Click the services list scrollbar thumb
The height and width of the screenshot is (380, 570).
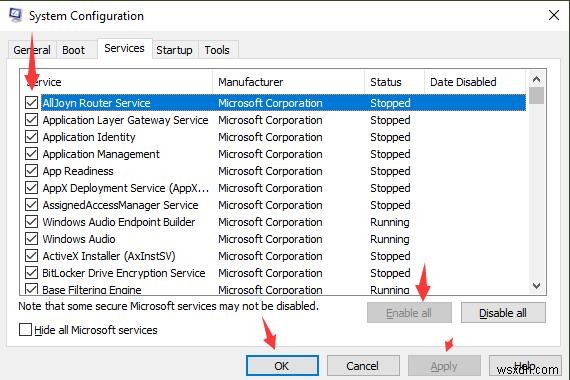[x=537, y=96]
